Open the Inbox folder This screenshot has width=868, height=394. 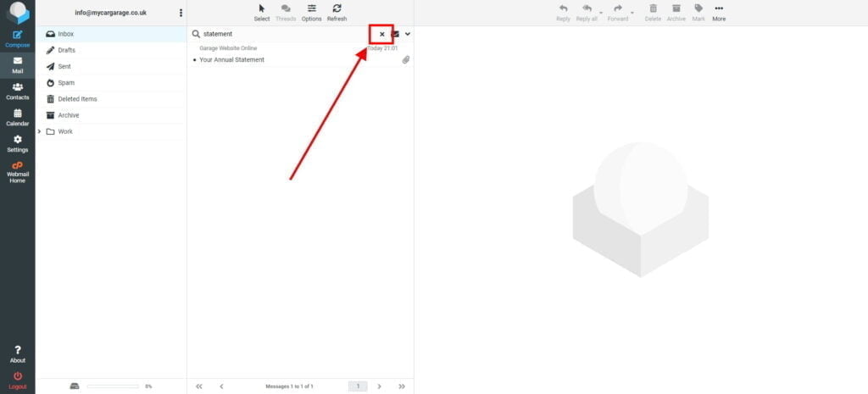tap(111, 34)
